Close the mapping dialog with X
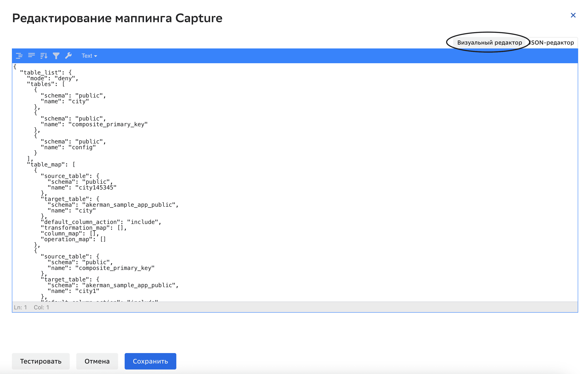Screen dimensions: 588x374 pos(573,15)
